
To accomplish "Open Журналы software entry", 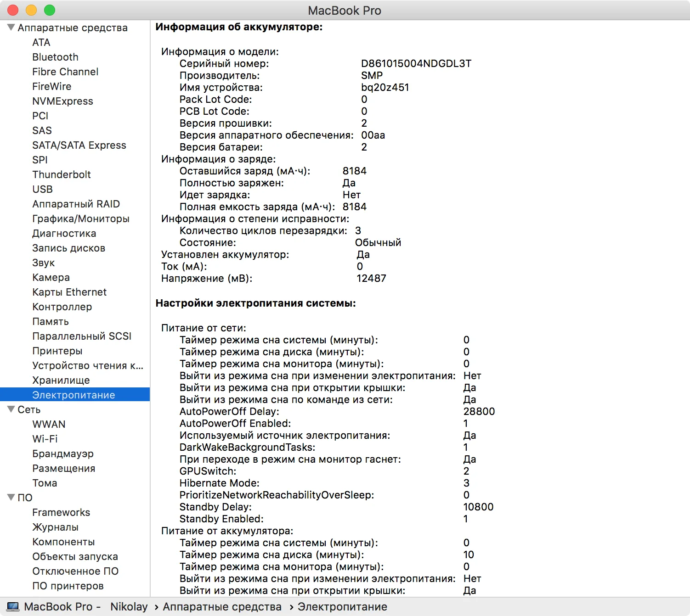I will click(x=56, y=527).
